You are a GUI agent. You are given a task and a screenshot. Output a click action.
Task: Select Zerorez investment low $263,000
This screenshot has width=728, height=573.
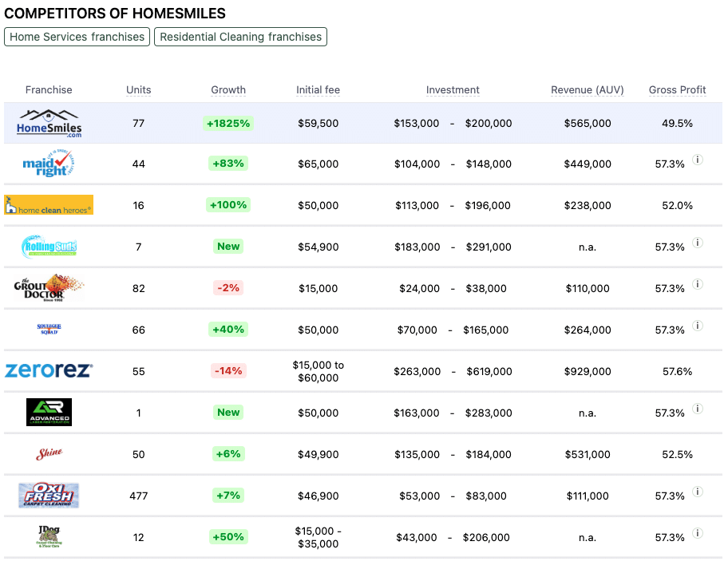(x=417, y=371)
